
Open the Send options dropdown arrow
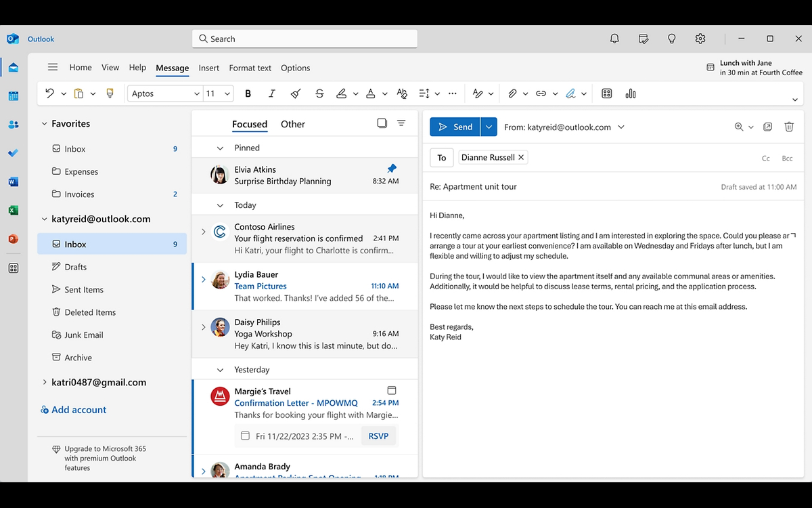(x=489, y=127)
